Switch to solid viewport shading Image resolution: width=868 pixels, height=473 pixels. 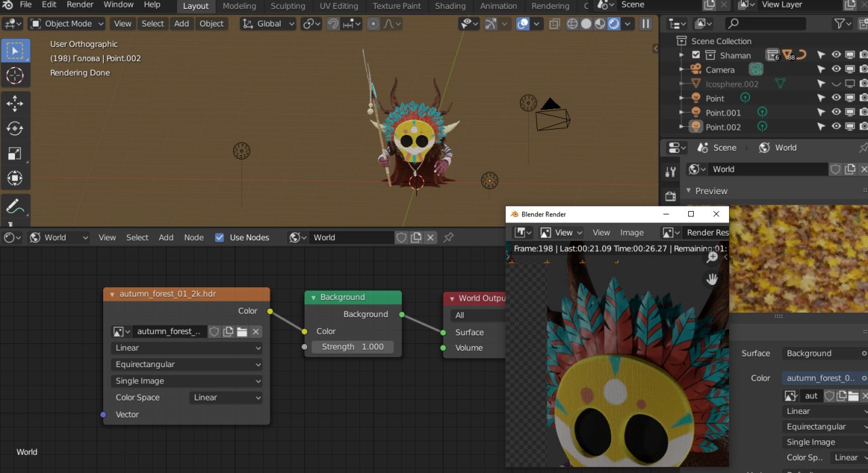[586, 24]
